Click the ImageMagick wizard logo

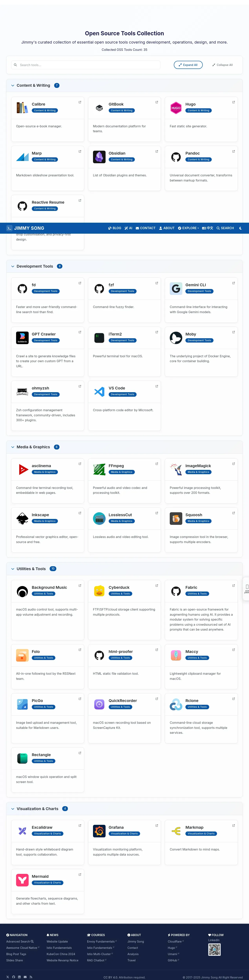pos(176,469)
